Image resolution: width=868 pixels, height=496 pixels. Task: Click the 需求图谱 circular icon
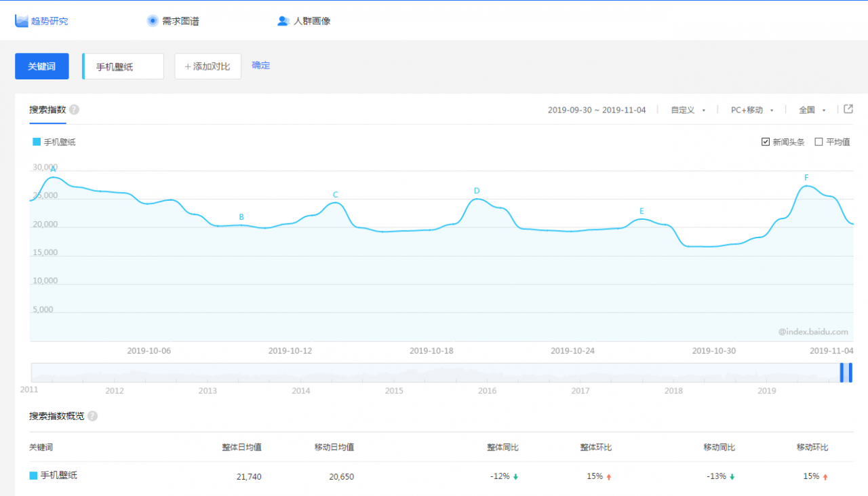[x=153, y=21]
